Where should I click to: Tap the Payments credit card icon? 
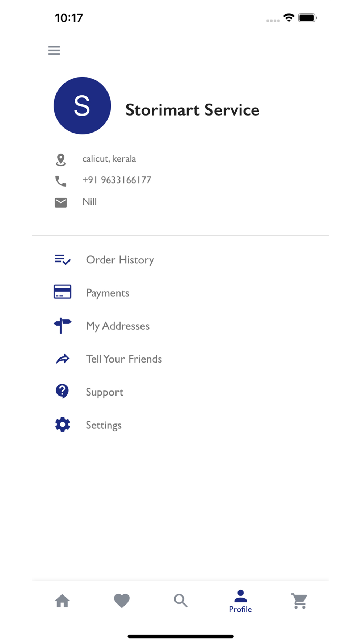62,292
